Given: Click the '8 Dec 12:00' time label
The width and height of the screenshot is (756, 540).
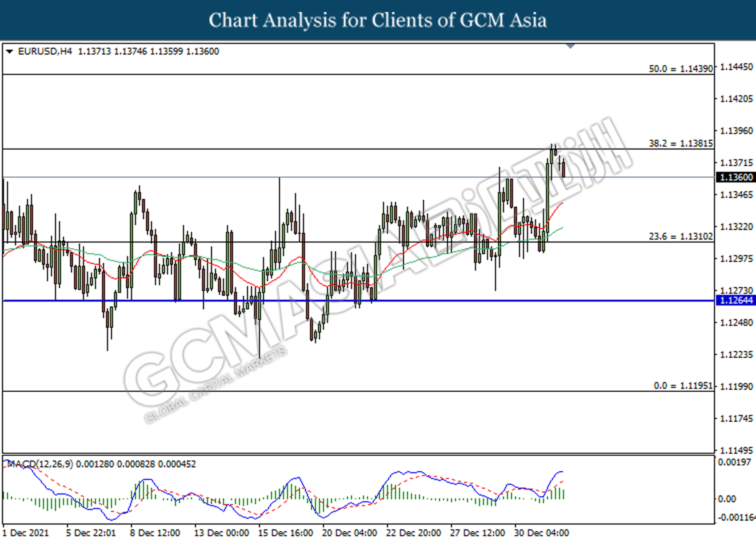Looking at the screenshot, I should 154,533.
